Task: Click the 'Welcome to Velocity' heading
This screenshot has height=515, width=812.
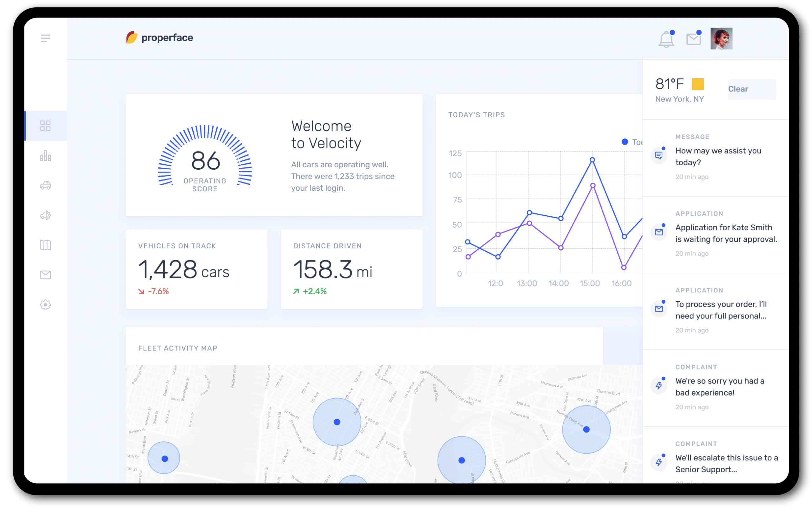Action: pyautogui.click(x=326, y=135)
